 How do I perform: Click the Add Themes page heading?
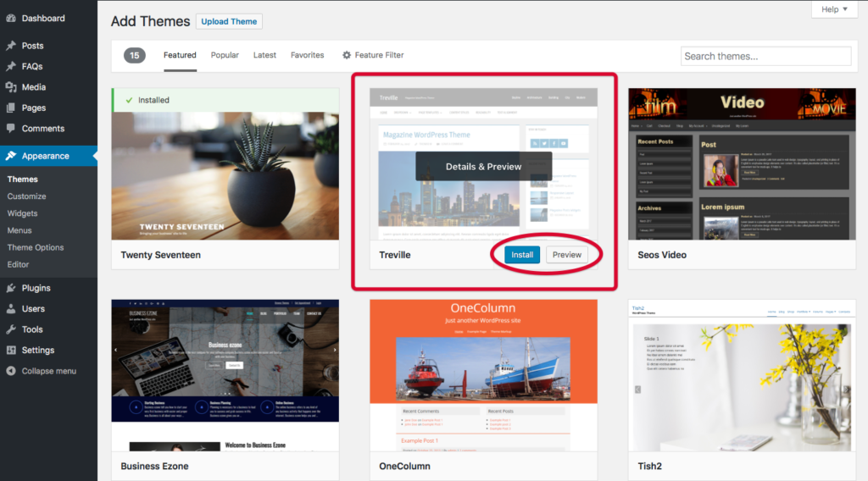pyautogui.click(x=151, y=21)
